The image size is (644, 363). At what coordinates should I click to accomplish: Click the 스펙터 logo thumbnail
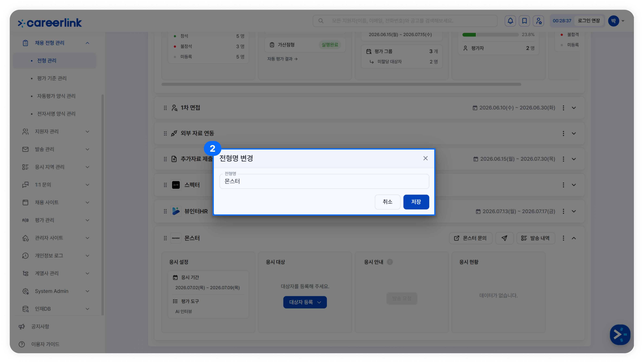coord(176,185)
